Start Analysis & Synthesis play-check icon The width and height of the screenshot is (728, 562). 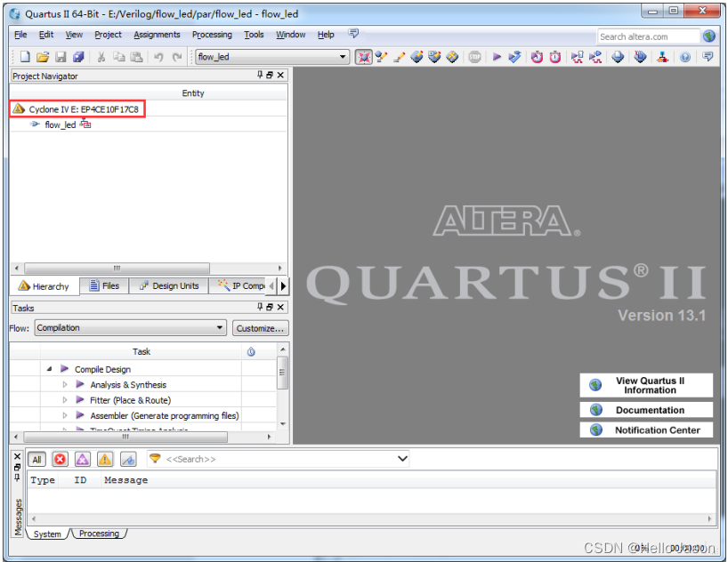coord(514,57)
